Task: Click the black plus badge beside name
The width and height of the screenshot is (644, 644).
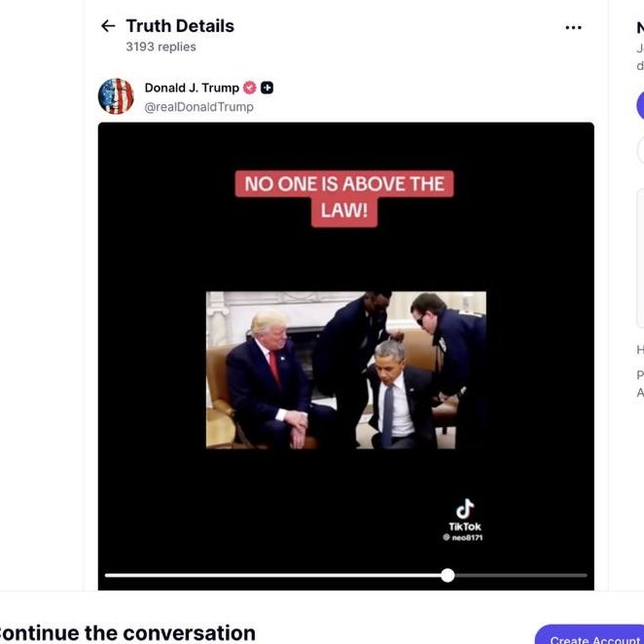Action: coord(267,88)
